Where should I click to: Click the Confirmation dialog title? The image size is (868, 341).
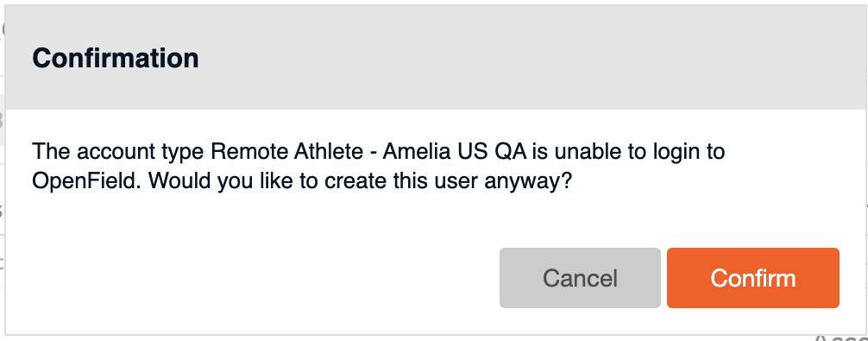115,58
